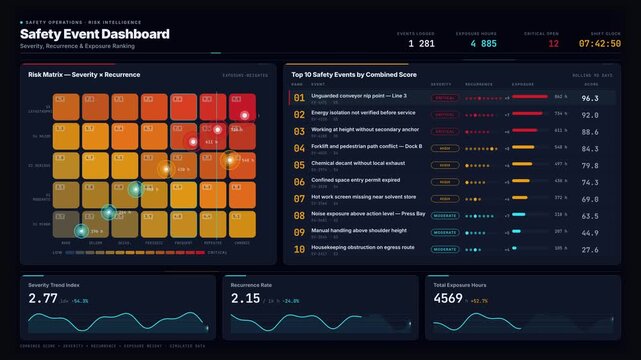Click the shift clock 07:42:50

point(600,44)
